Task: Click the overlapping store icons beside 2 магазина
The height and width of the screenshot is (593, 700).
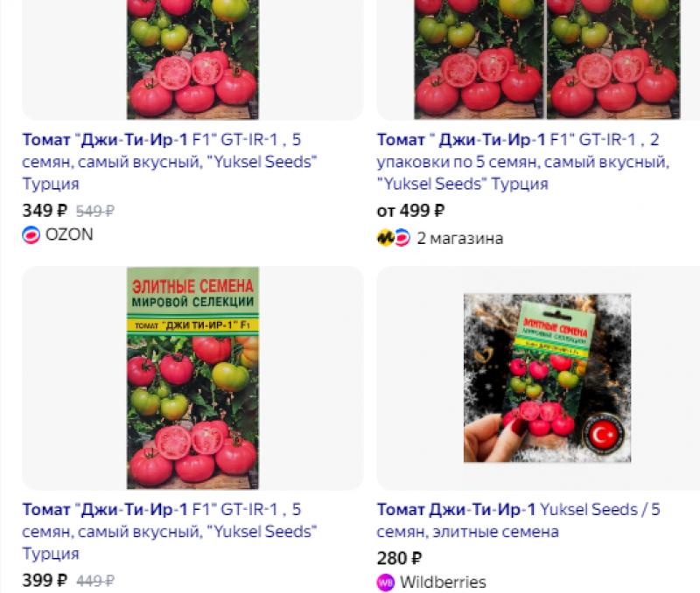Action: (393, 238)
